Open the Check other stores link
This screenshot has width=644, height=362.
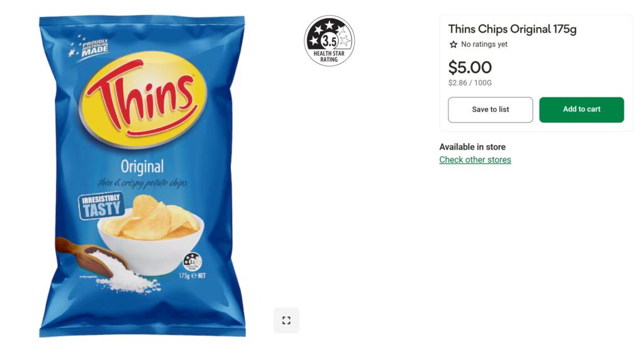[x=475, y=160]
